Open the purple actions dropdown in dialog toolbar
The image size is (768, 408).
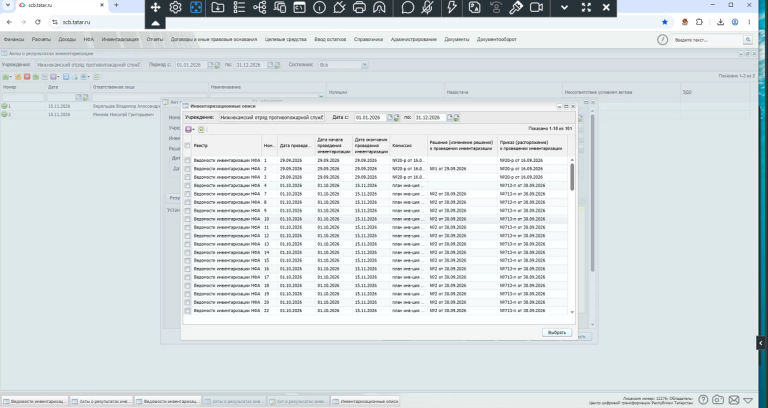pyautogui.click(x=190, y=129)
